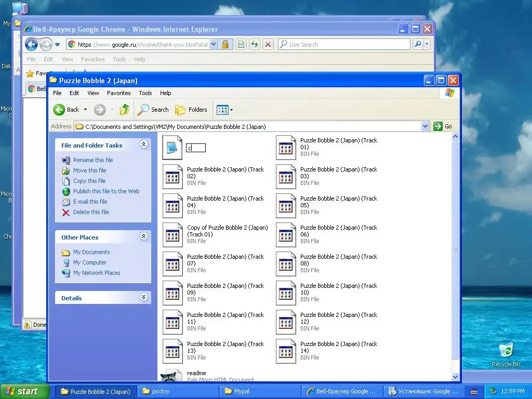Screen dimensions: 532x399
Task: Refresh the page in Internet Explorer
Action: click(x=255, y=45)
